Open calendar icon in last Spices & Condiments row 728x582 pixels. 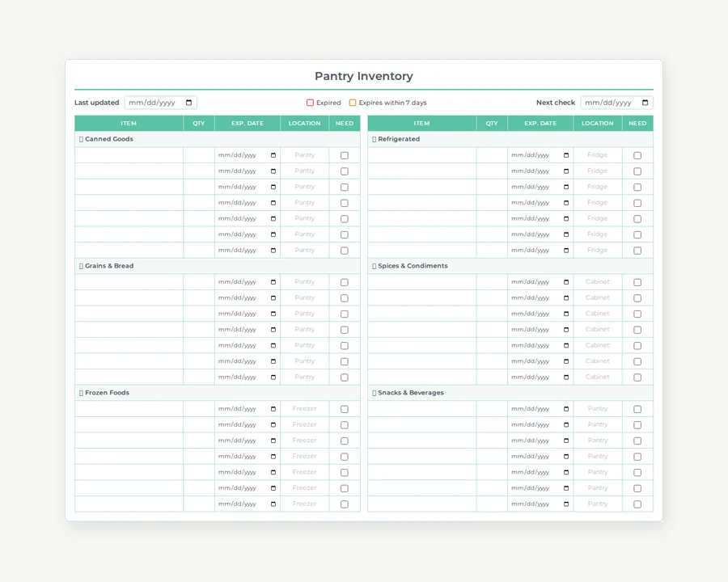point(566,377)
